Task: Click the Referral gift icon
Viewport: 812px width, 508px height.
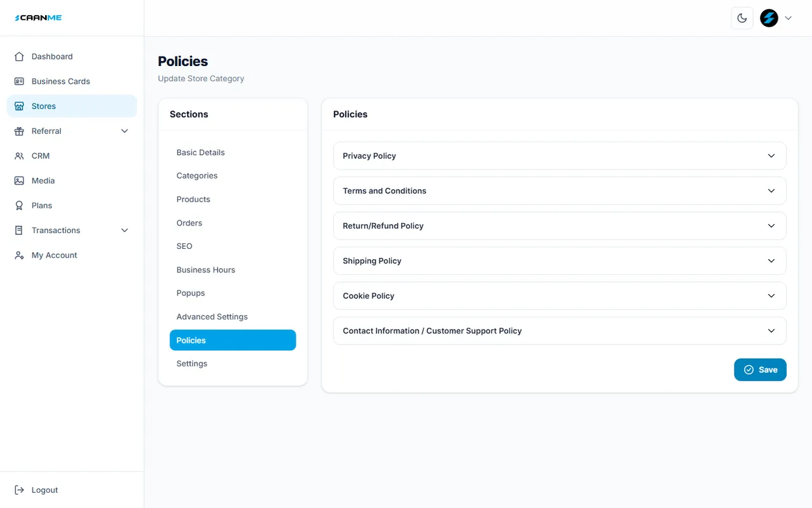Action: [19, 131]
